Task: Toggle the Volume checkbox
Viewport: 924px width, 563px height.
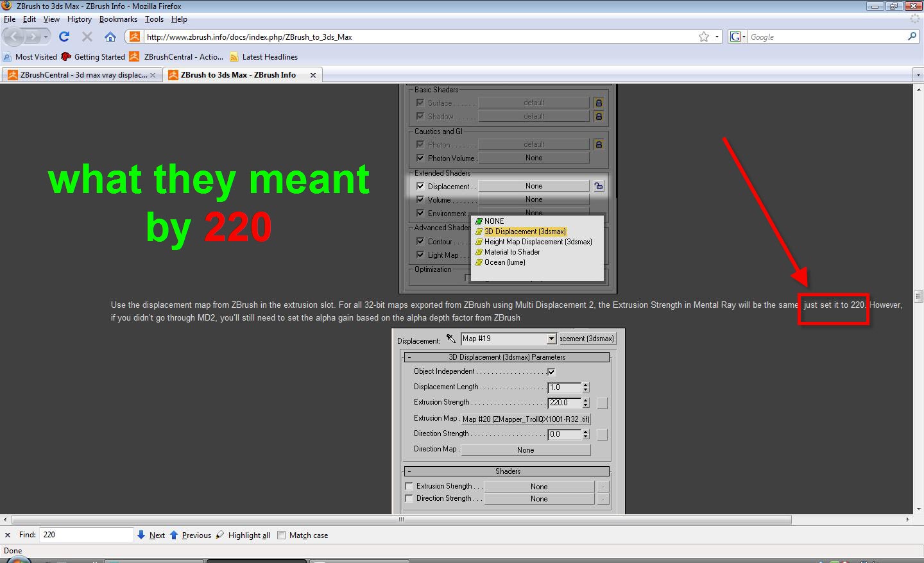Action: pos(420,199)
